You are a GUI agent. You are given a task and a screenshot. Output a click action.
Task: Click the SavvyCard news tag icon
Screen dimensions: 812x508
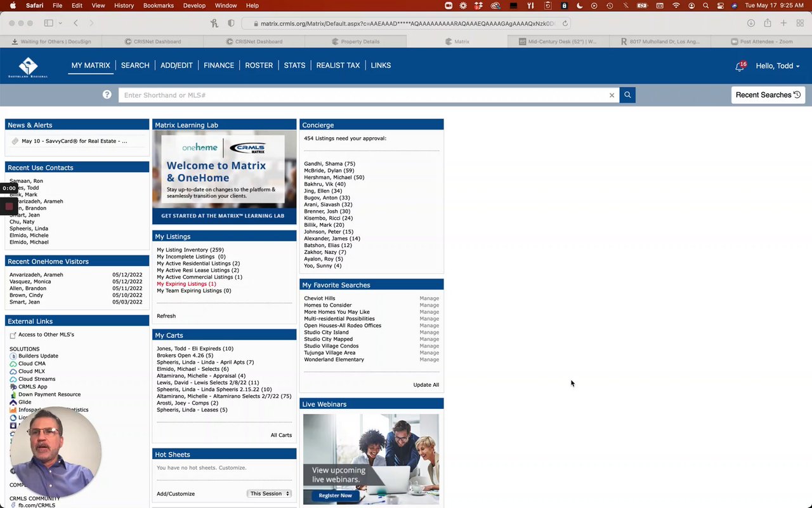[x=15, y=141]
